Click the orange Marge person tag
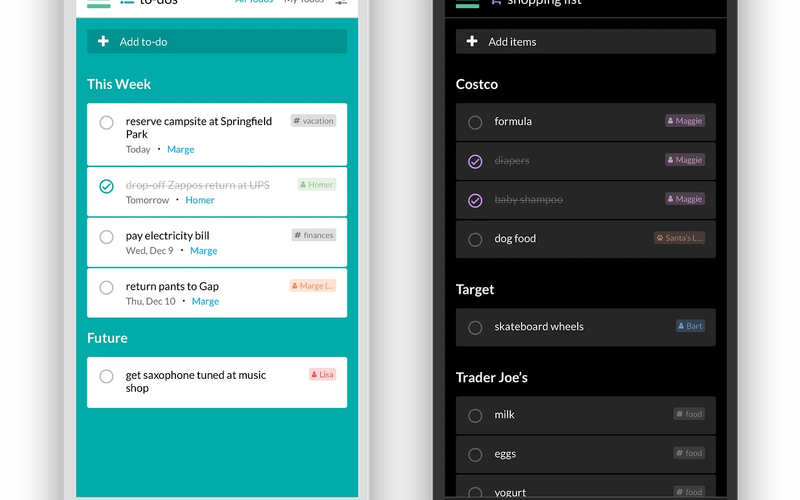 (313, 286)
